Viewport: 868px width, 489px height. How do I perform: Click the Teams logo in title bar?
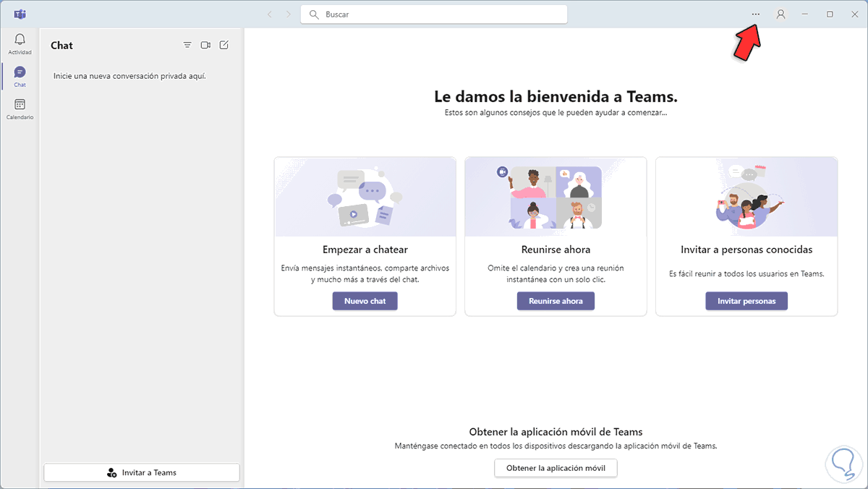(x=20, y=14)
